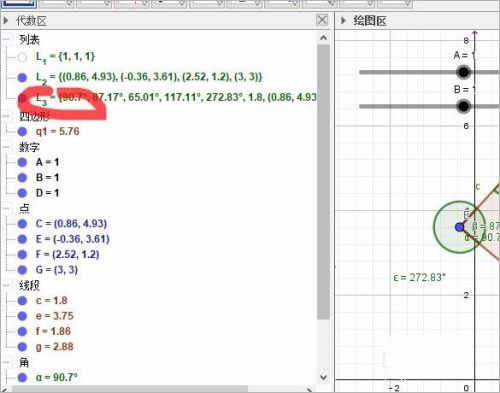The image size is (500, 393).
Task: Collapse the 列表 list group
Action: (6, 40)
